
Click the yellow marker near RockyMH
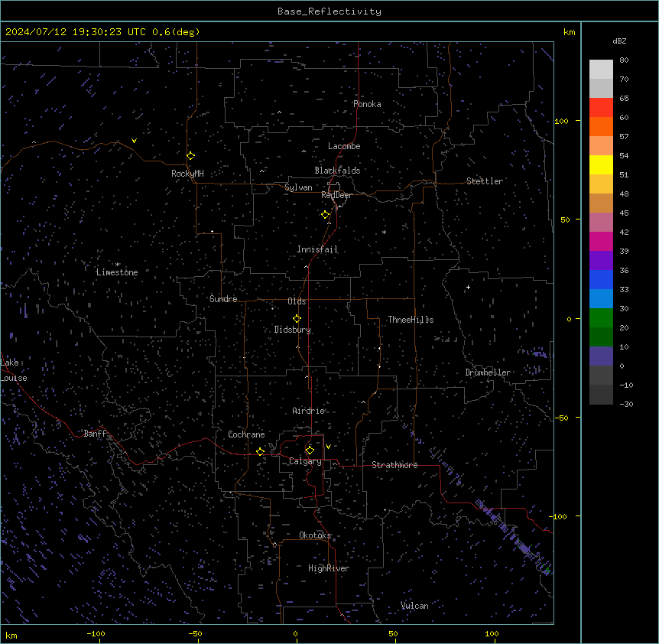[x=191, y=156]
